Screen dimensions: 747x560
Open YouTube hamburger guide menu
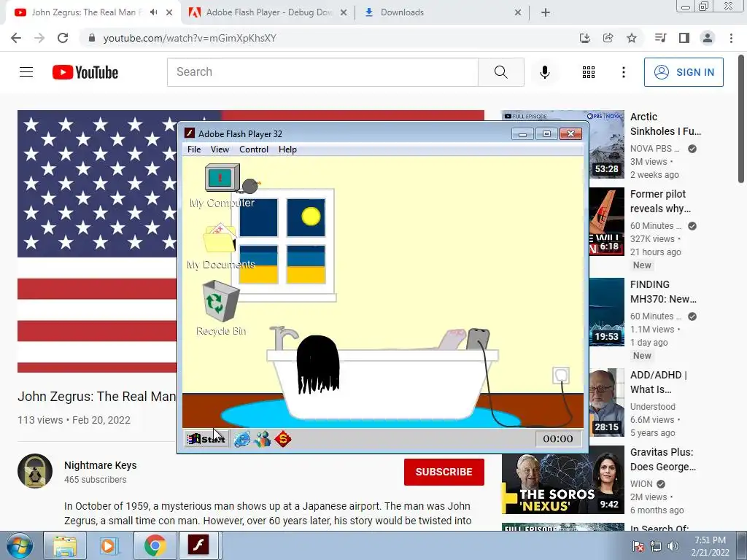click(x=26, y=72)
